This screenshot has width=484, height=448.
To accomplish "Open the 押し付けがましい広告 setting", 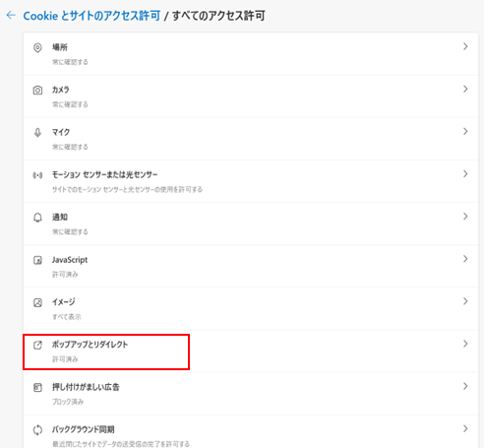I will 251,394.
